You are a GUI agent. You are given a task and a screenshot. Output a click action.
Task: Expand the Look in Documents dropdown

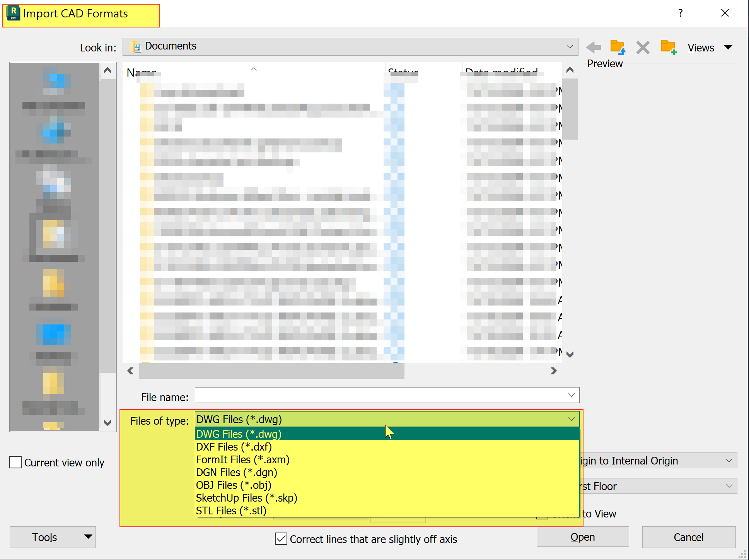point(569,46)
